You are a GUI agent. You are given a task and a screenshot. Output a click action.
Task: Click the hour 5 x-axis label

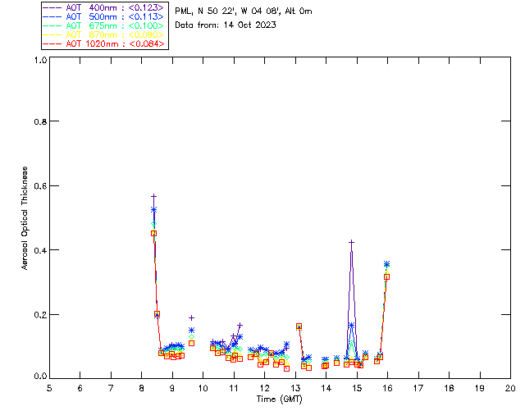tap(49, 388)
